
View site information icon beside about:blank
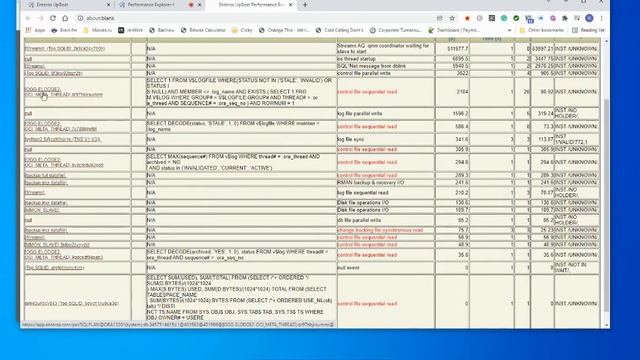point(80,18)
